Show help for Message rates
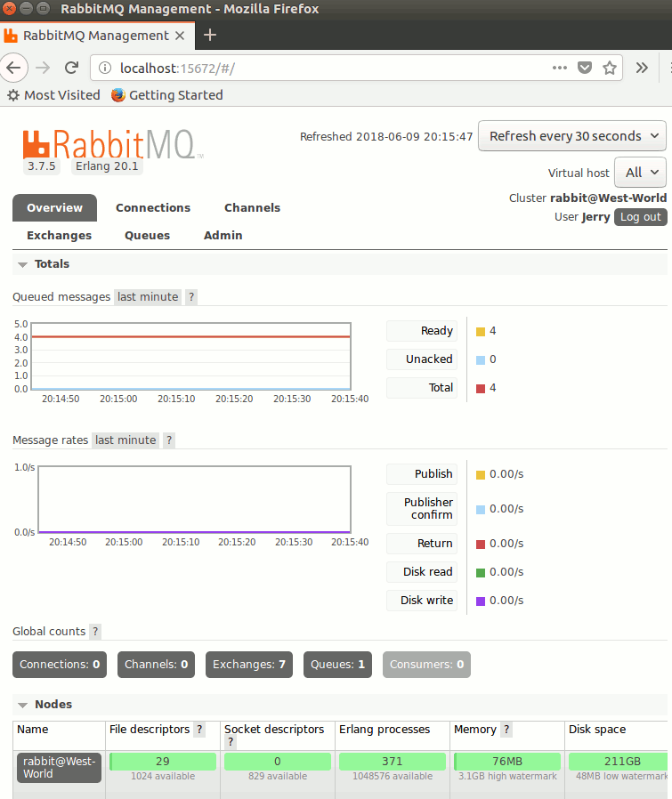 tap(169, 440)
